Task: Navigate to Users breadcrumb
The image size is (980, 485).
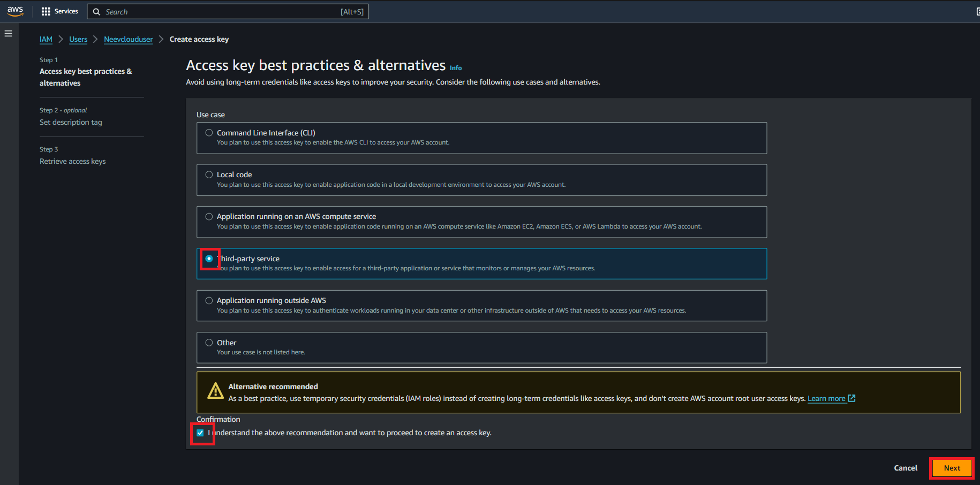Action: click(78, 39)
